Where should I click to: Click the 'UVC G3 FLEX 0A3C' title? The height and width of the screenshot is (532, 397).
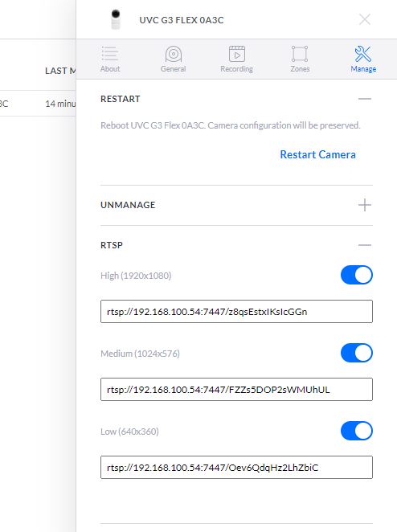click(x=182, y=20)
